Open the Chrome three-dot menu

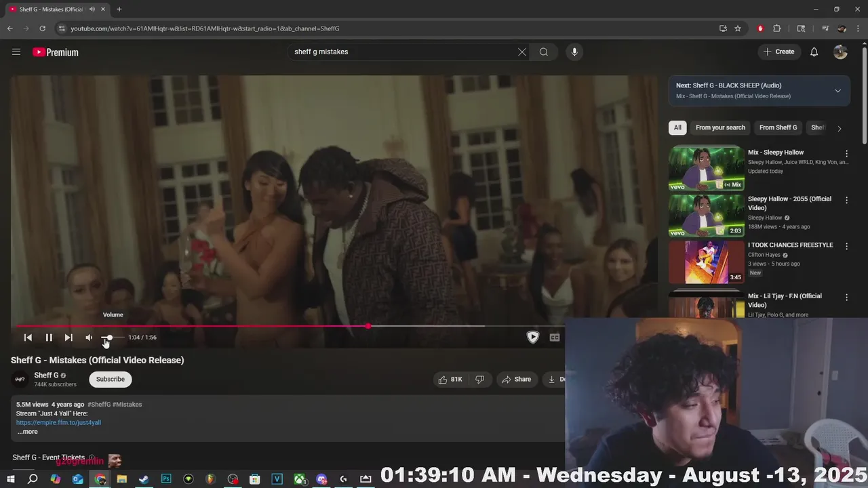[x=858, y=28]
